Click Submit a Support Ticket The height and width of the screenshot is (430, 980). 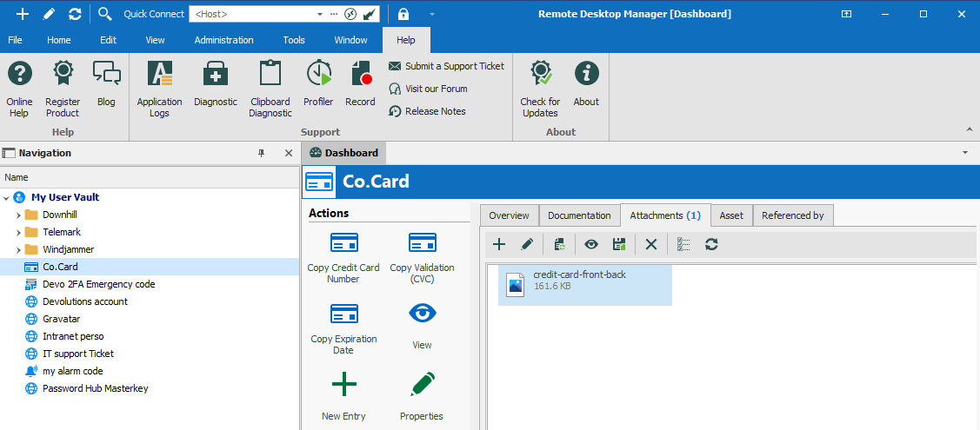tap(446, 66)
